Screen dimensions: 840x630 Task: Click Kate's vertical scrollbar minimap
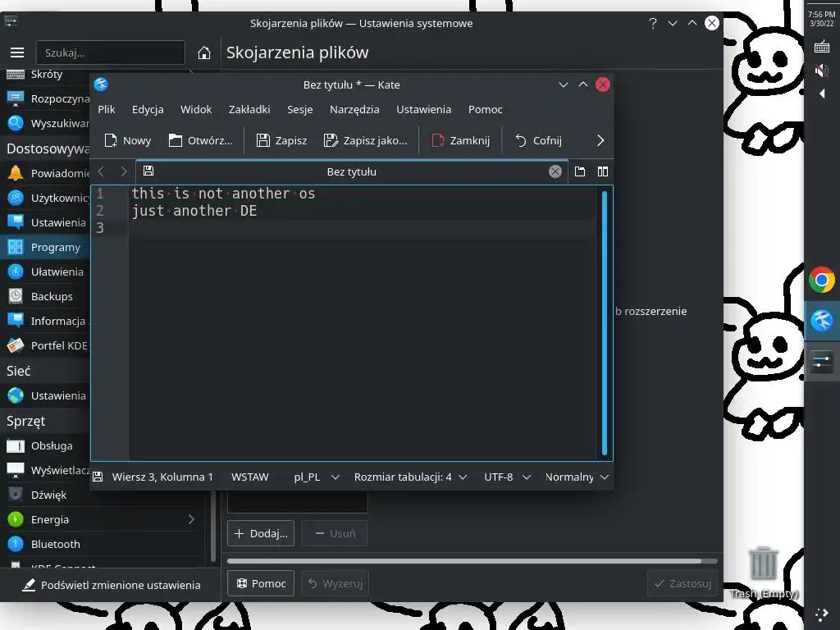(x=605, y=323)
